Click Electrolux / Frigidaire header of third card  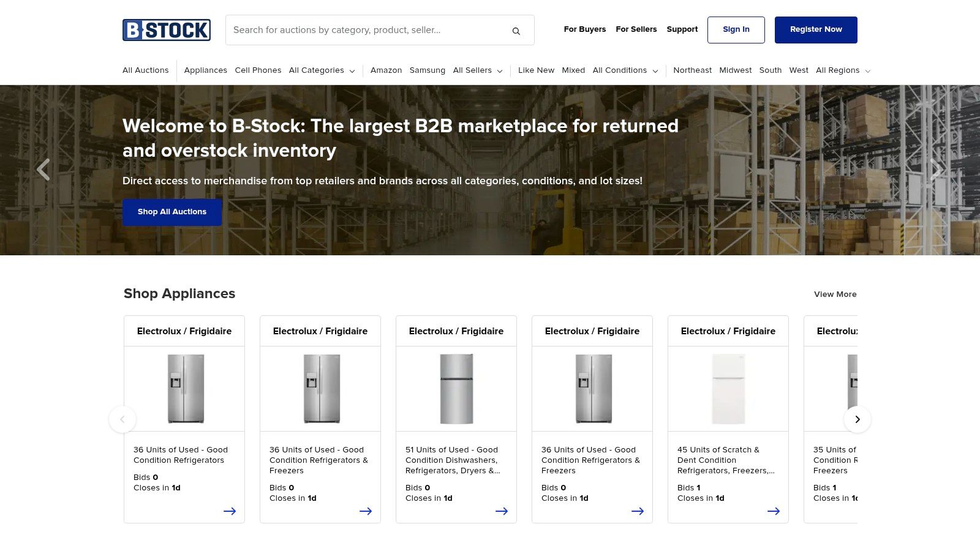(x=456, y=331)
